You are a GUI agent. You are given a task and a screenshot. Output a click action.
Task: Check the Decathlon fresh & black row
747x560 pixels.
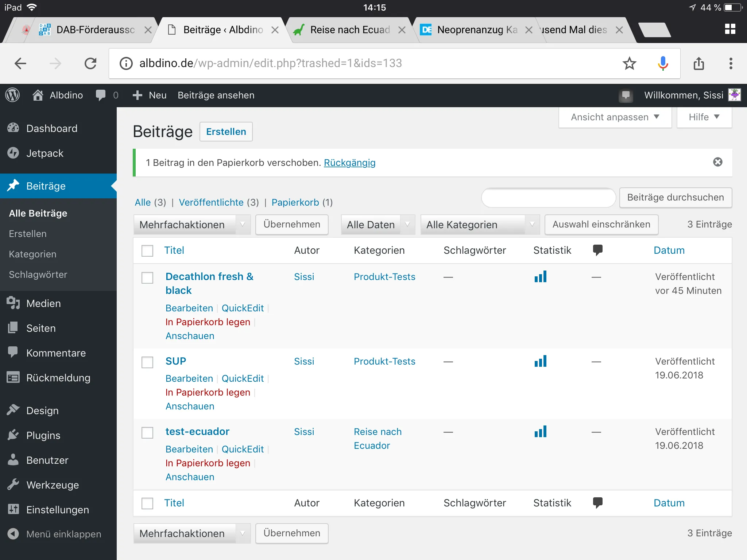pyautogui.click(x=147, y=277)
